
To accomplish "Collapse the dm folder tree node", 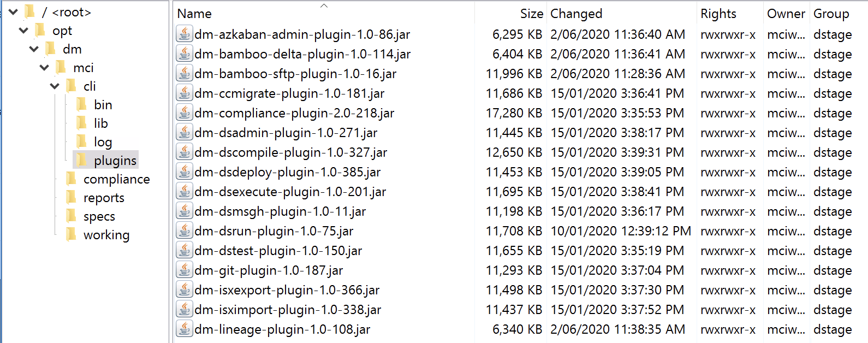I will [34, 49].
